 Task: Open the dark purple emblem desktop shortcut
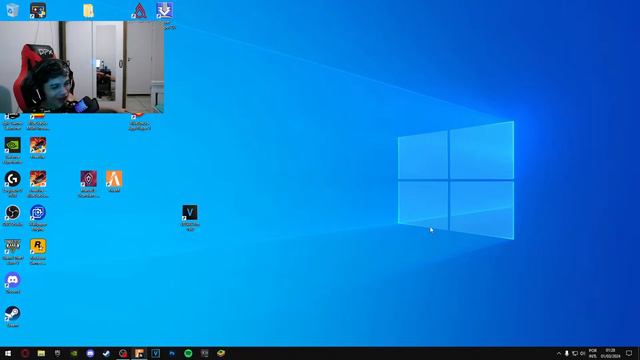click(89, 184)
